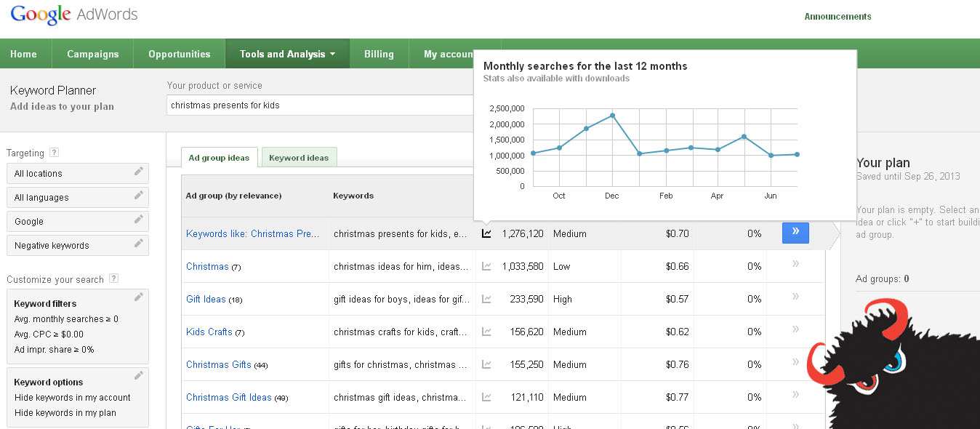Screen dimensions: 980x429
Task: Click the Your product or service input
Action: tap(320, 105)
